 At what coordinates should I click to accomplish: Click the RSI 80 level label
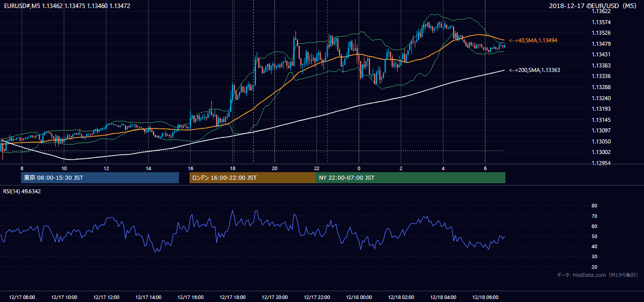coord(595,206)
